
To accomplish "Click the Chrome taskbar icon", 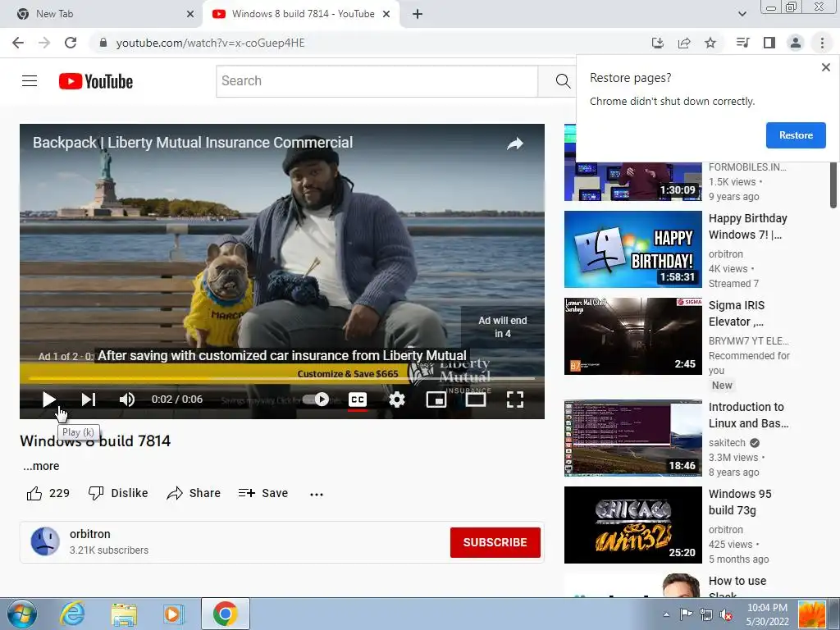I will [225, 614].
